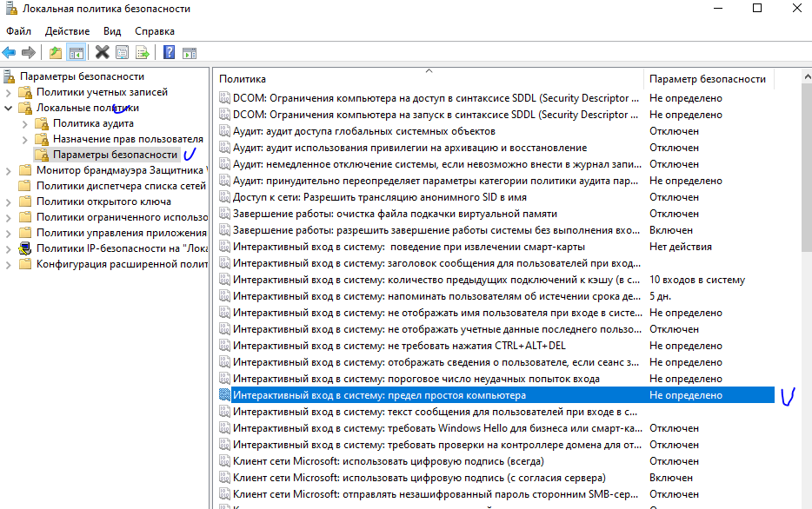The image size is (812, 509).
Task: Go up one level with folder icon
Action: (x=56, y=53)
